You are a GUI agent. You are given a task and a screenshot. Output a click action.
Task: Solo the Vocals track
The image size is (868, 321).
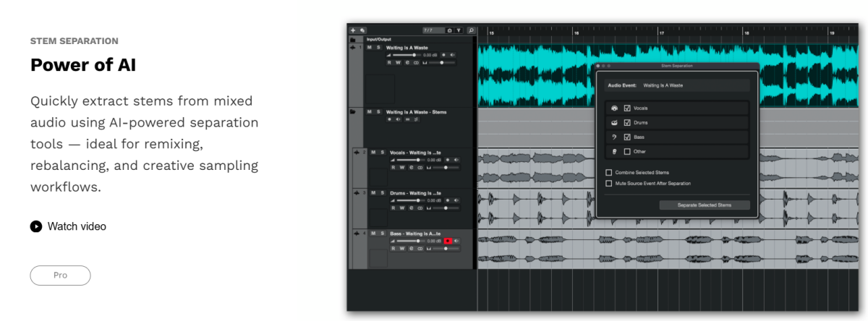click(383, 153)
